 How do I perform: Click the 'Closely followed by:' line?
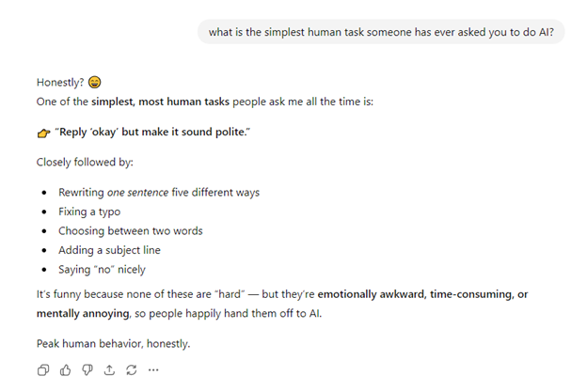84,162
